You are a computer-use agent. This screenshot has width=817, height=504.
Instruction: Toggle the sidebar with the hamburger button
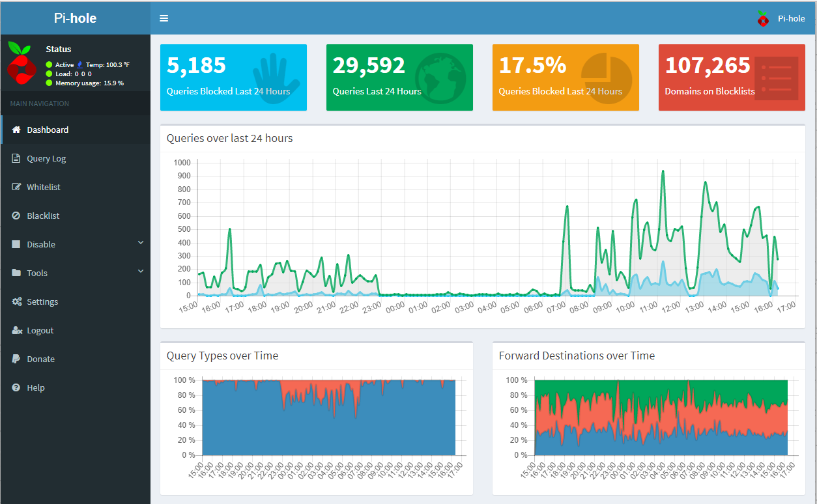[164, 18]
